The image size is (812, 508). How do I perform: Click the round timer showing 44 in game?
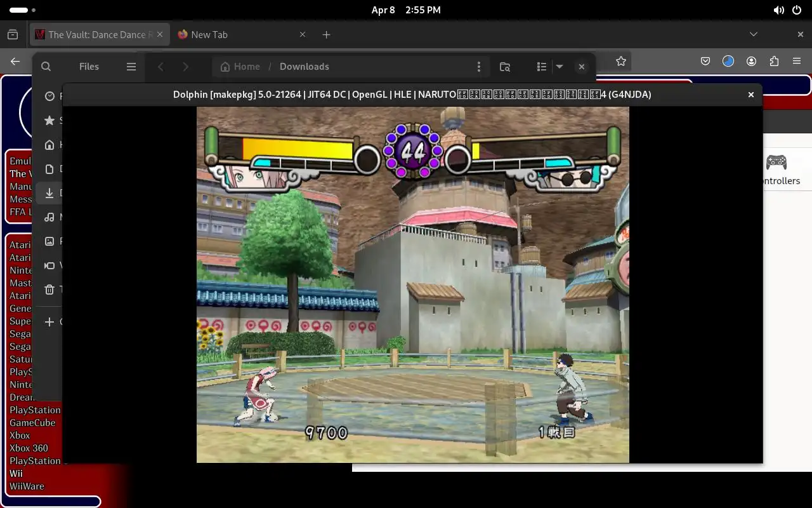pos(413,151)
